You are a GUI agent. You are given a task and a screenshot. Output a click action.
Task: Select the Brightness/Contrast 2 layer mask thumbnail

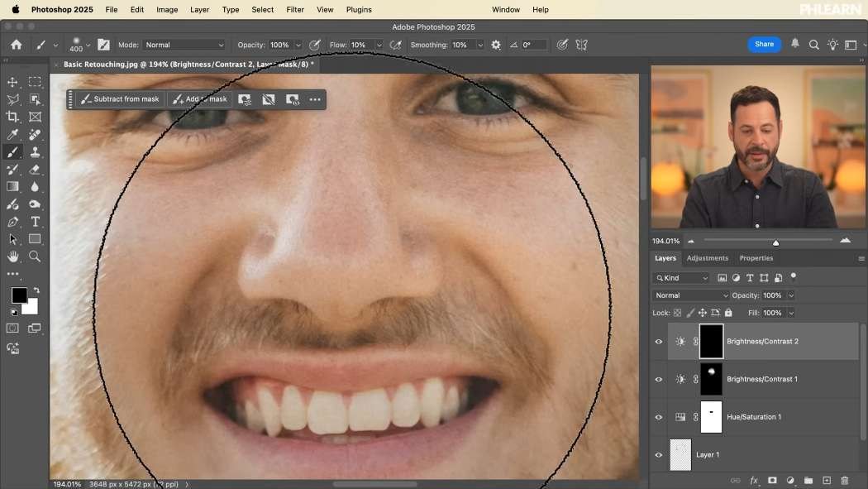[x=711, y=342]
